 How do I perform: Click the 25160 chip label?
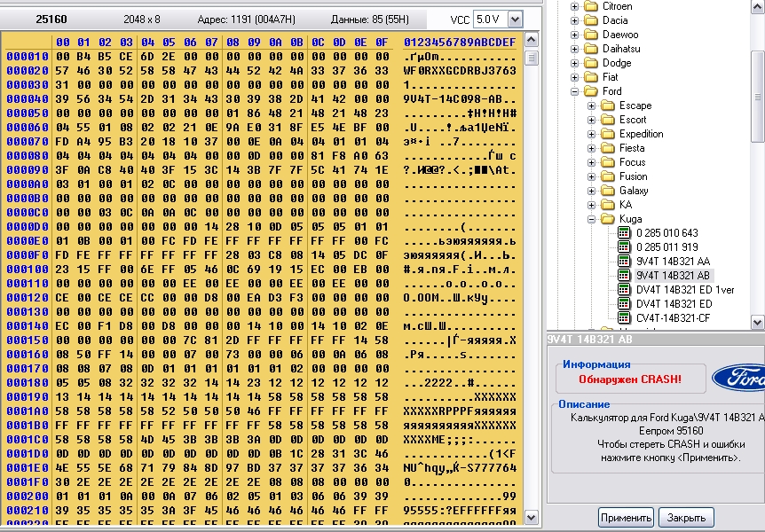pos(51,20)
